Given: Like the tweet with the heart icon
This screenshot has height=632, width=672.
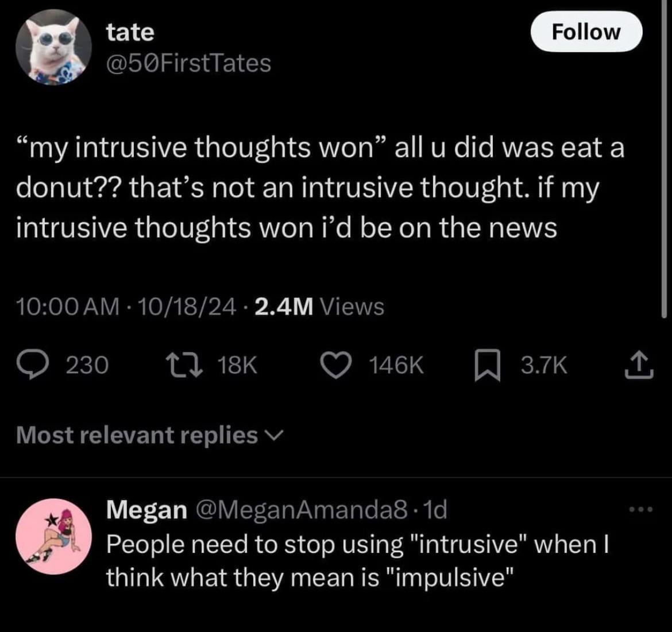Looking at the screenshot, I should [336, 365].
